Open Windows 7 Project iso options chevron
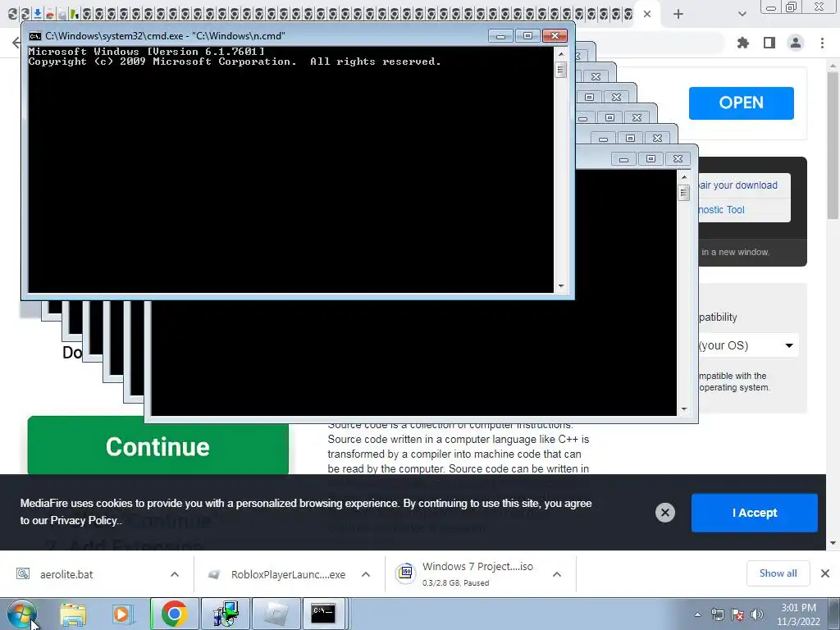 pyautogui.click(x=557, y=574)
